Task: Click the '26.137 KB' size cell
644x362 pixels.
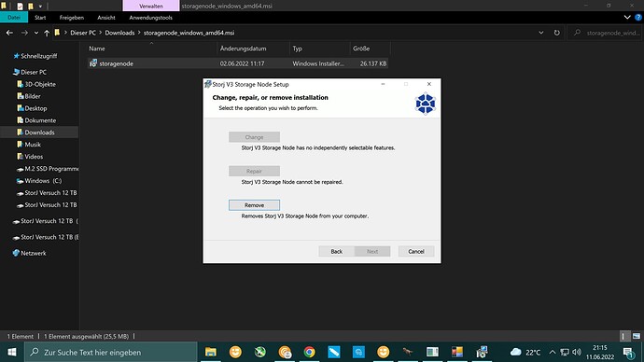Action: point(373,63)
